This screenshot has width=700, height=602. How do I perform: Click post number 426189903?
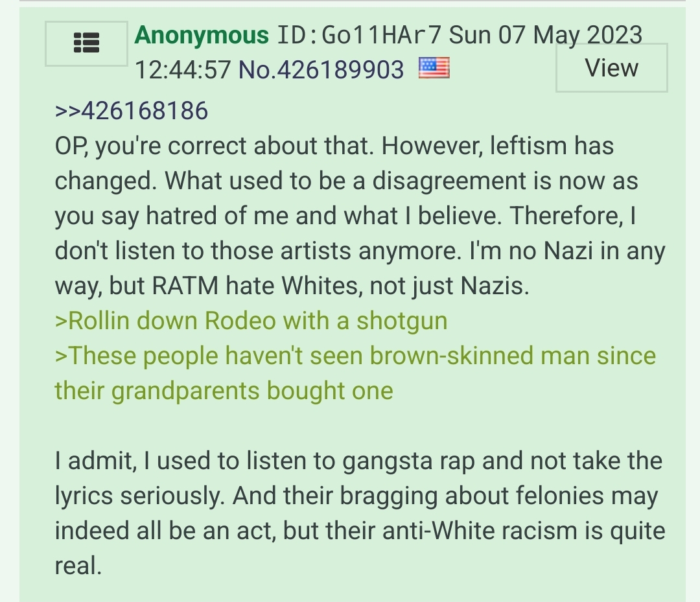pos(341,69)
